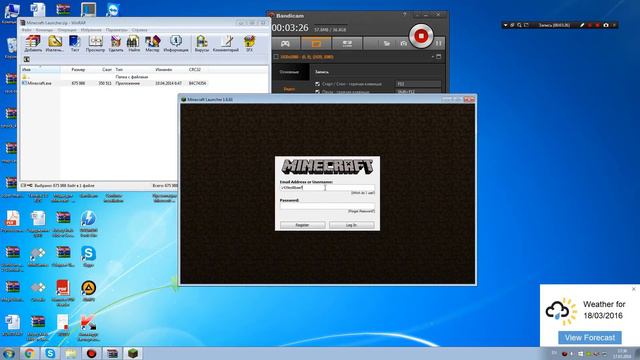
Task: Open the Skype desktop shortcut
Action: point(89,256)
